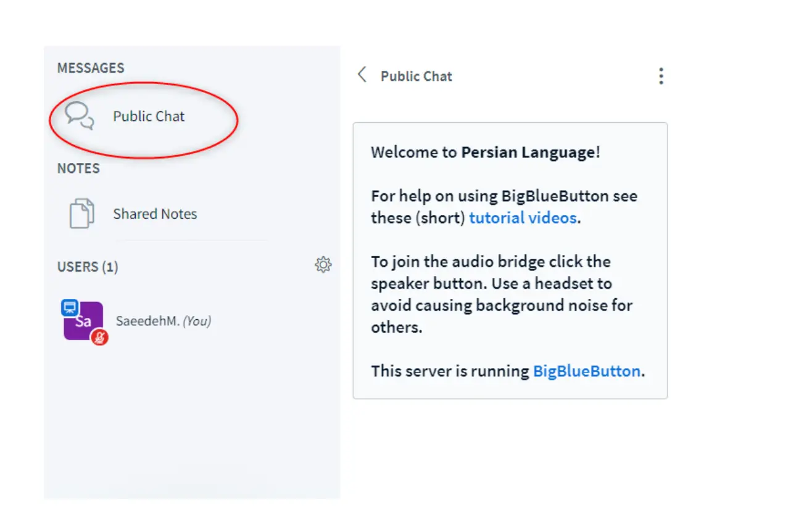Click the red muted microphone badge
The image size is (812, 515).
coord(99,337)
